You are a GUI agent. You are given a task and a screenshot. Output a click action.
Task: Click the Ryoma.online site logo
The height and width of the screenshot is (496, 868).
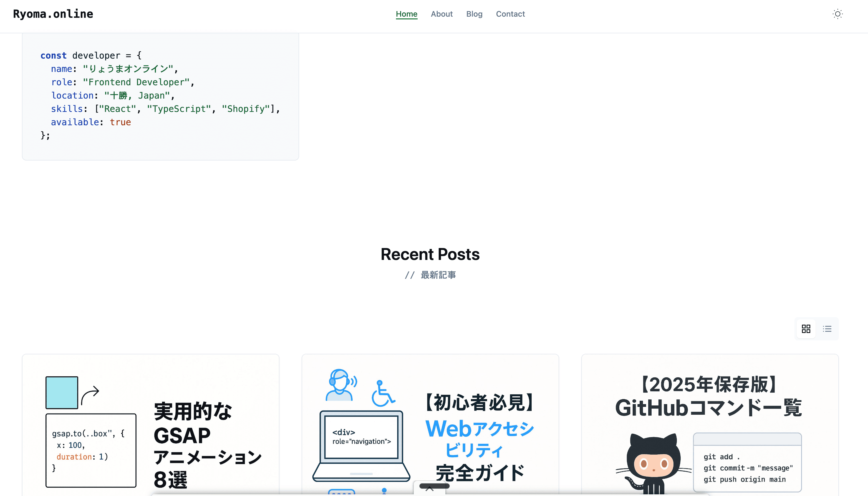point(53,14)
